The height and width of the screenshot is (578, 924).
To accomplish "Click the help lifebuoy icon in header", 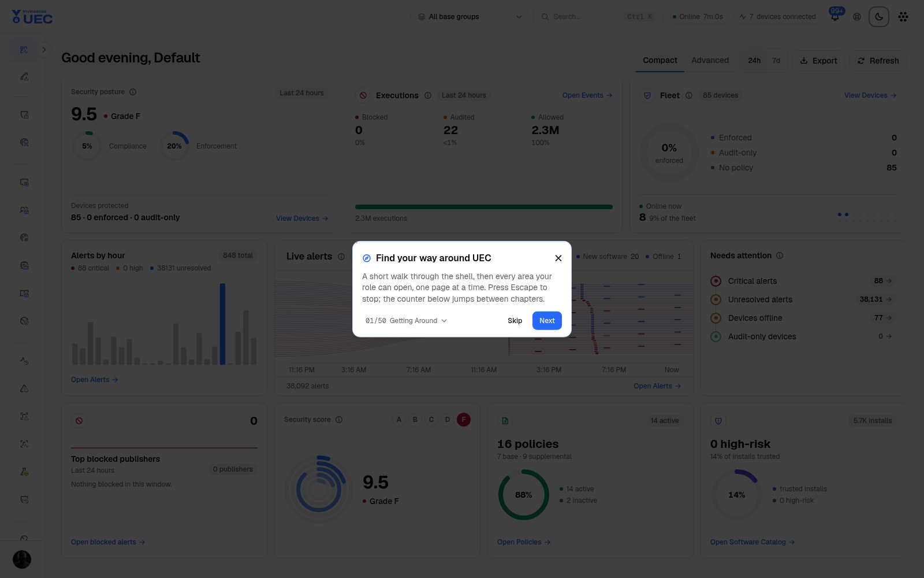I will (x=857, y=17).
